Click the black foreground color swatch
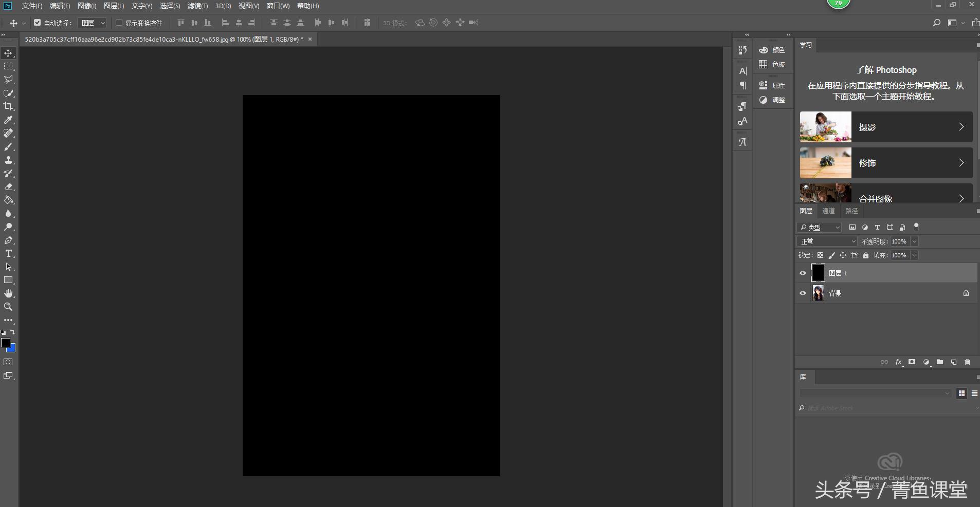 coord(5,342)
